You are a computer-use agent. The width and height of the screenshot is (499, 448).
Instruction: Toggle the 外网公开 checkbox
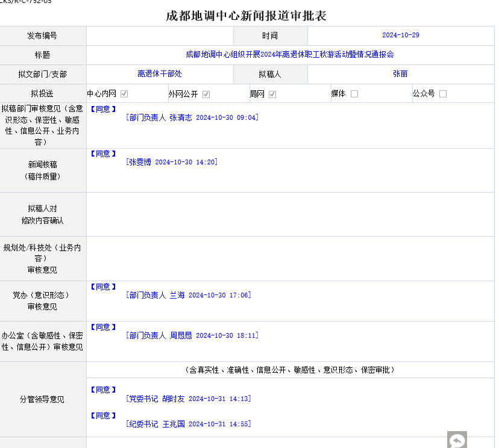[206, 94]
